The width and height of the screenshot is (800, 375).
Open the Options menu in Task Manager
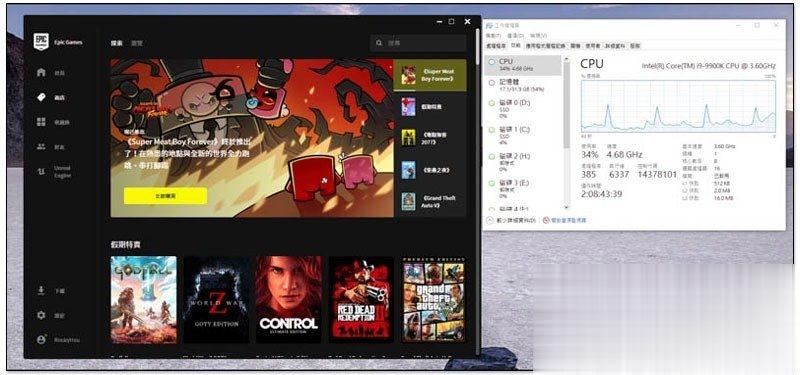(x=516, y=35)
